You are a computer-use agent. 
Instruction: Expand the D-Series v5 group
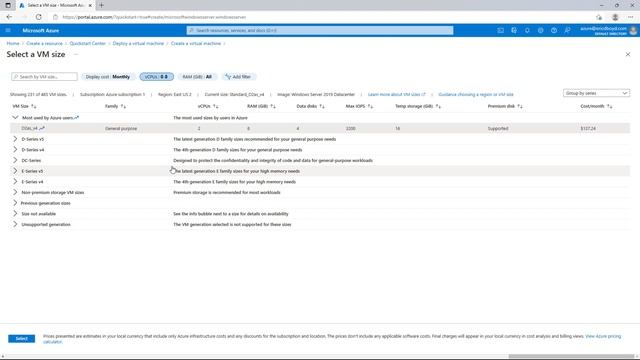coord(15,139)
